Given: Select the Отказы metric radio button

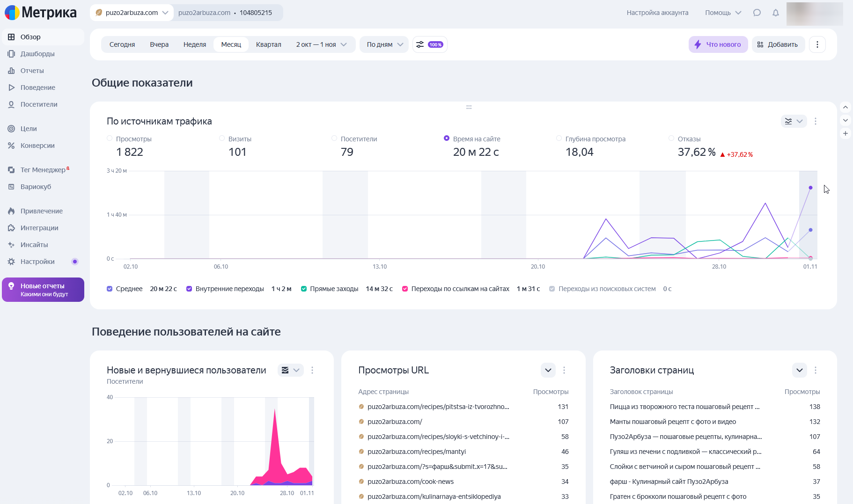Looking at the screenshot, I should [671, 139].
